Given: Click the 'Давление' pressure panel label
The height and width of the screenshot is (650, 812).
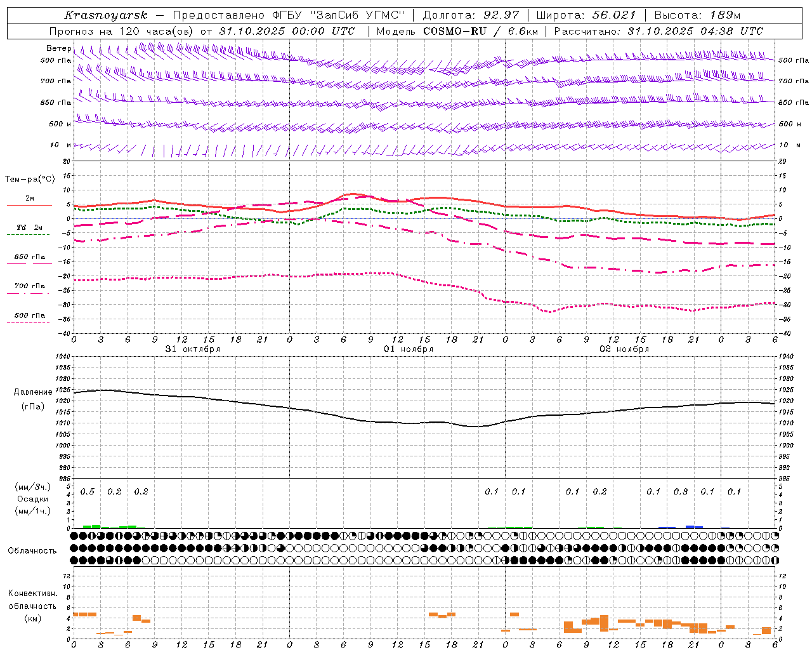Looking at the screenshot, I should (x=33, y=392).
